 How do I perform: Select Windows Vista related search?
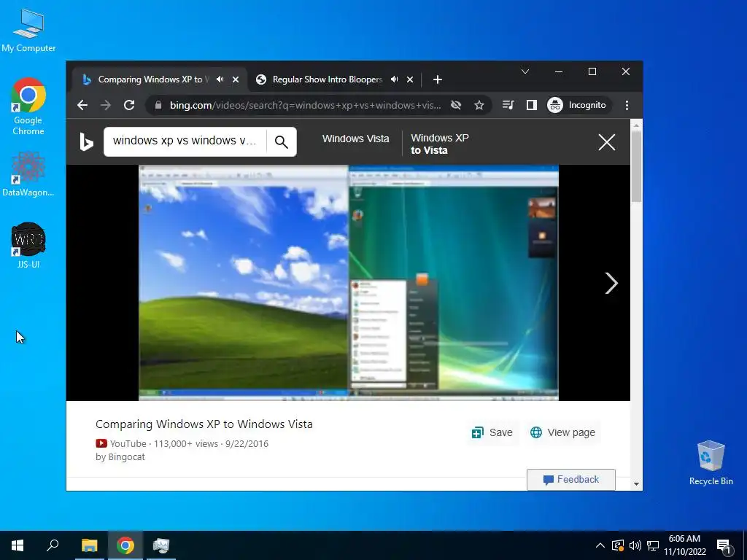point(355,139)
